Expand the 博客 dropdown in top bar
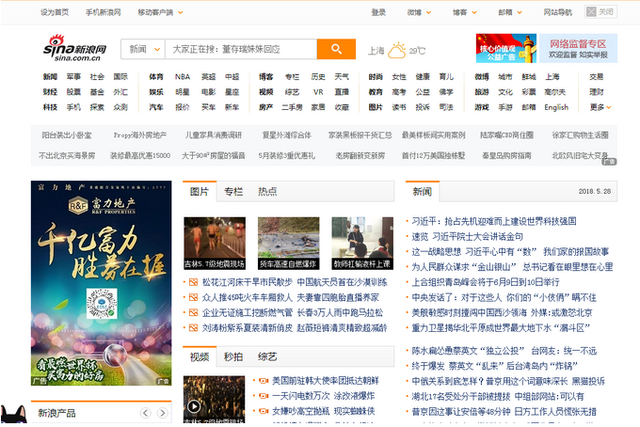This screenshot has width=640, height=427. coord(464,12)
